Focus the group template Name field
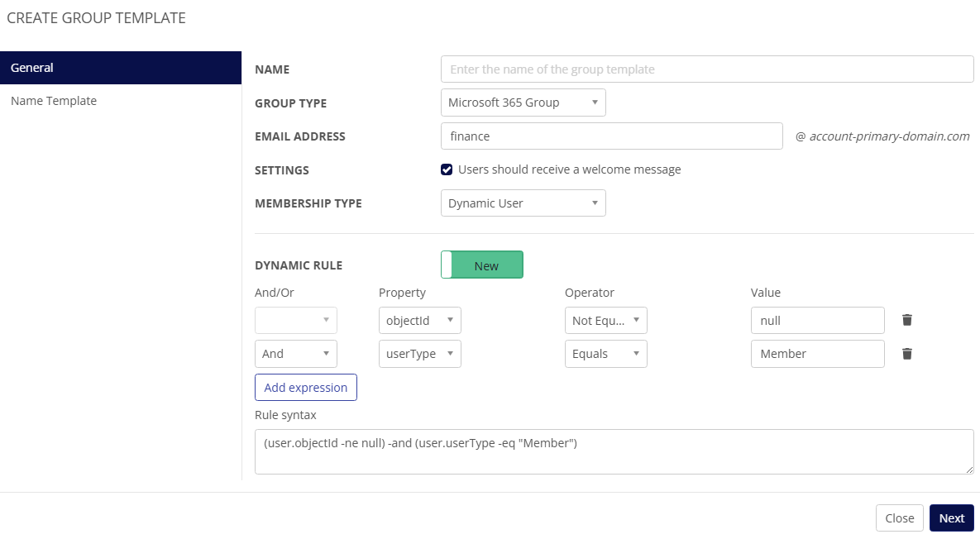 707,69
